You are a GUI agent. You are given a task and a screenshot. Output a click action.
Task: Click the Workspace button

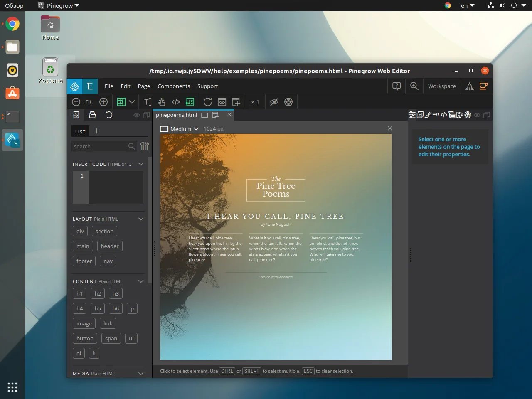pos(442,86)
